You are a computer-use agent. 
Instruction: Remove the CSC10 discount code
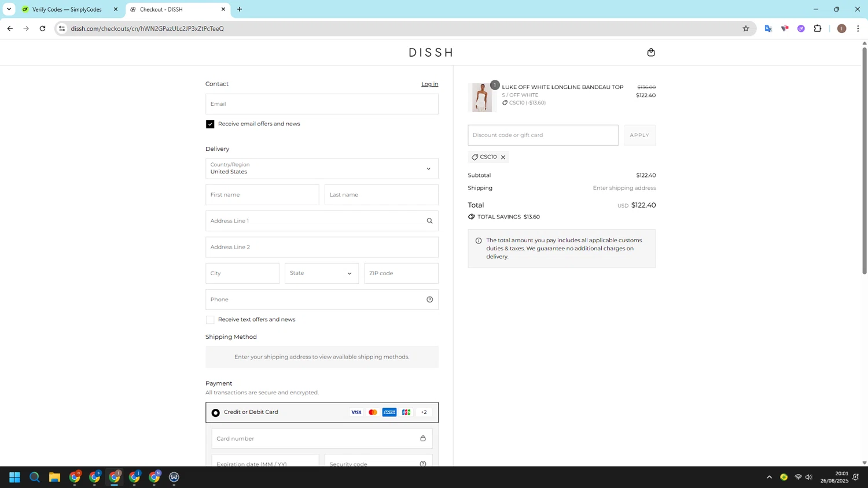pyautogui.click(x=503, y=157)
